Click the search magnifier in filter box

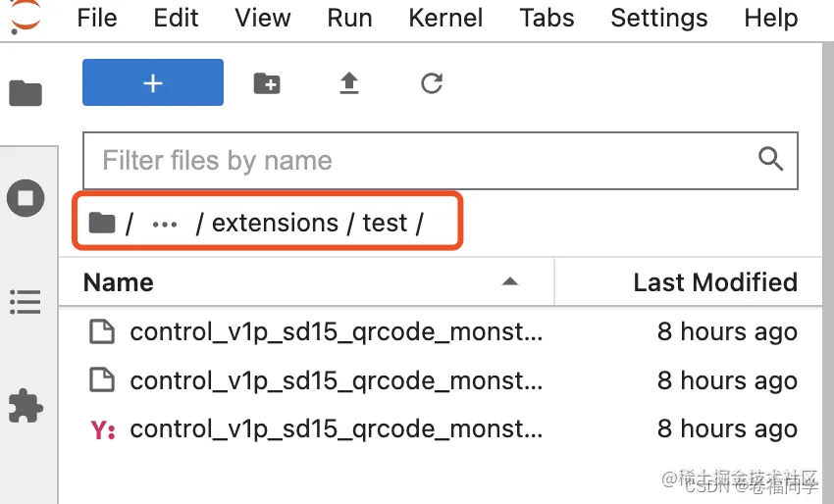coord(771,160)
